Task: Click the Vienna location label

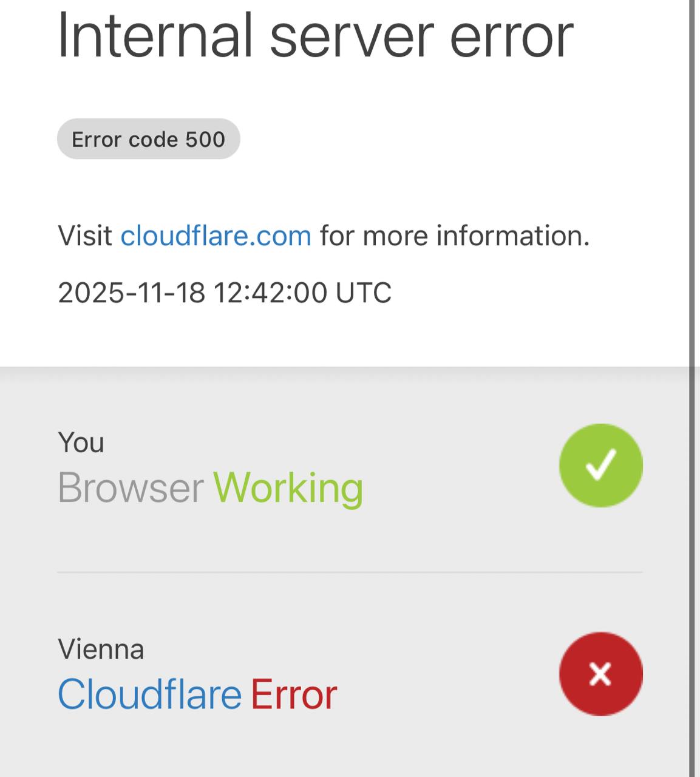Action: [101, 650]
